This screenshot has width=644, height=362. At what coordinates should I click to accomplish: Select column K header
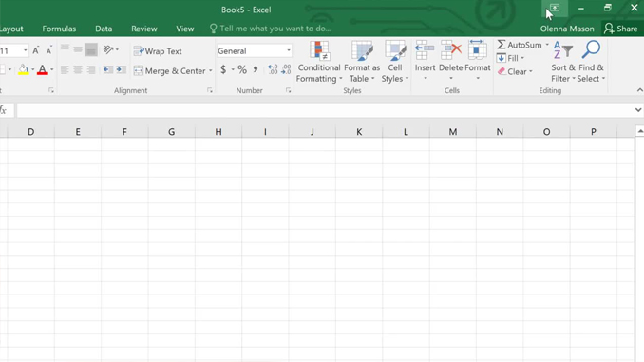[x=359, y=132]
